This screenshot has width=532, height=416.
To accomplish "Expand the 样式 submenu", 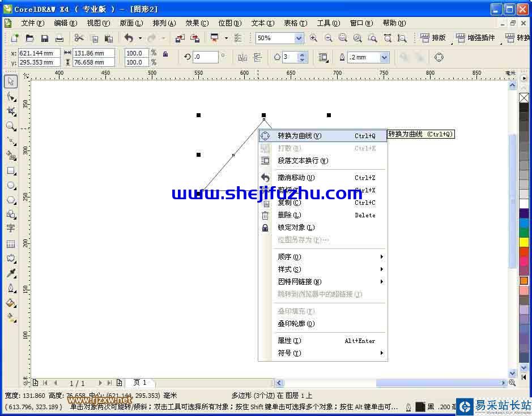I will click(x=322, y=269).
